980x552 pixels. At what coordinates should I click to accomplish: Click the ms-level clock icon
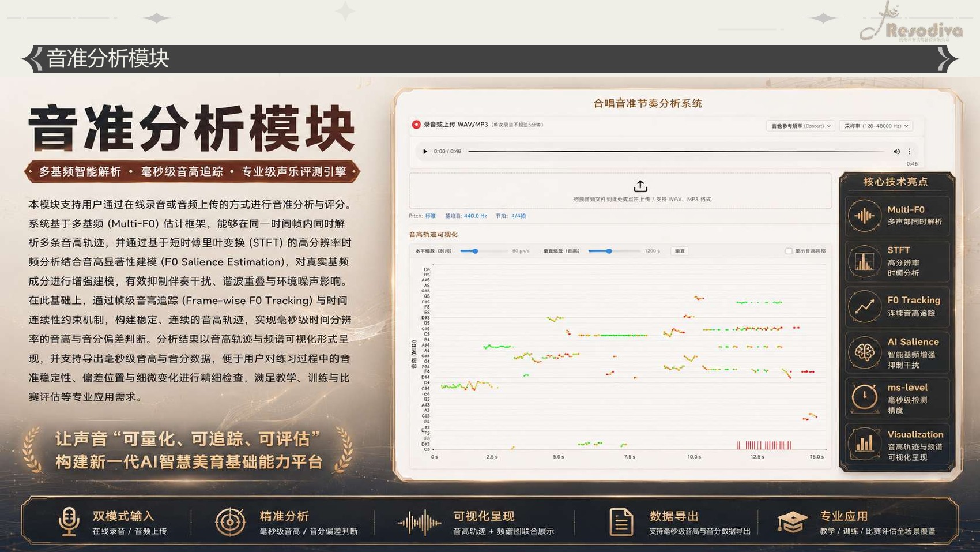[x=864, y=397]
